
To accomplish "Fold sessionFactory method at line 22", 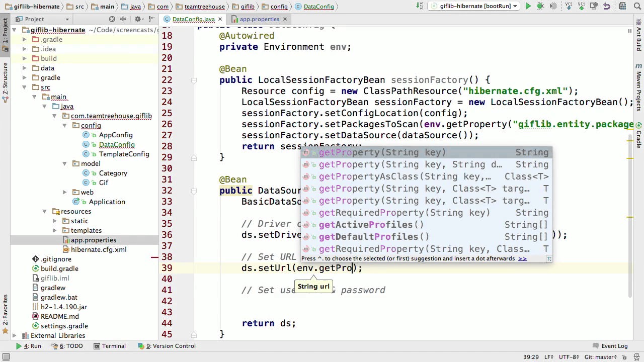I will pyautogui.click(x=194, y=80).
